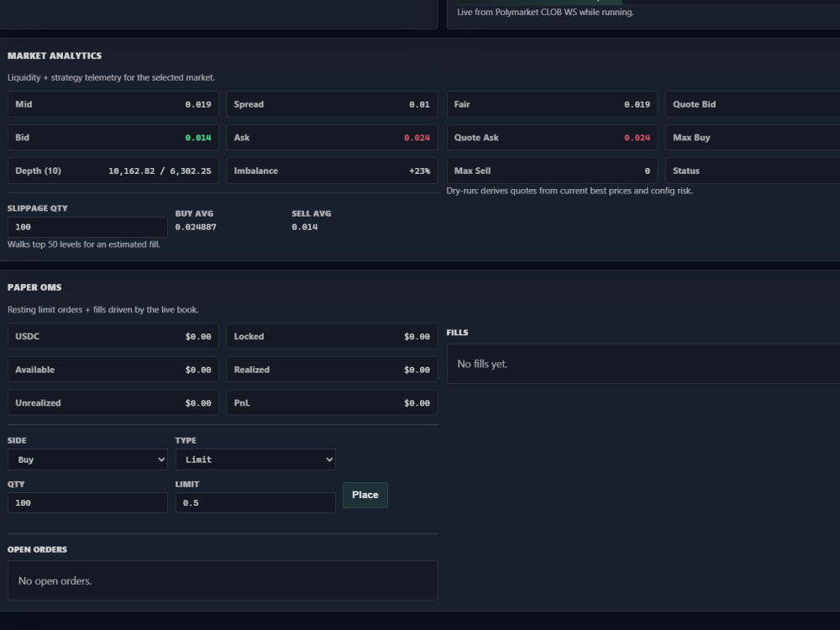
Task: Select the red Ask value 0.024
Action: 417,138
